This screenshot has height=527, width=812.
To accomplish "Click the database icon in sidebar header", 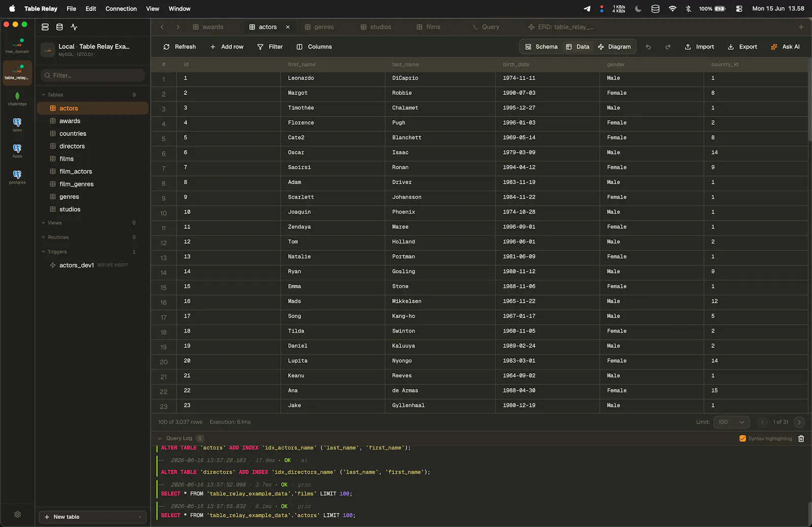I will (59, 27).
